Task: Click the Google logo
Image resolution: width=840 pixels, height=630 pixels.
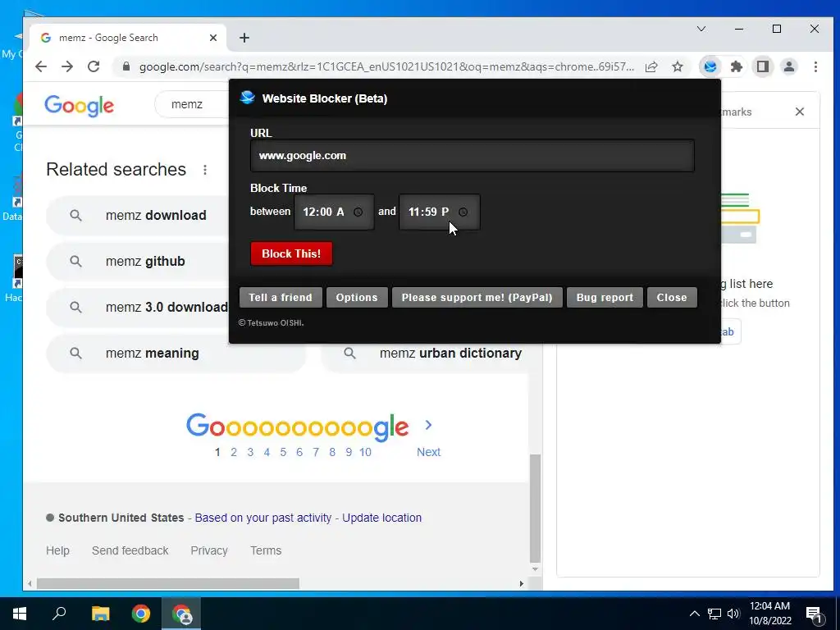Action: point(80,106)
